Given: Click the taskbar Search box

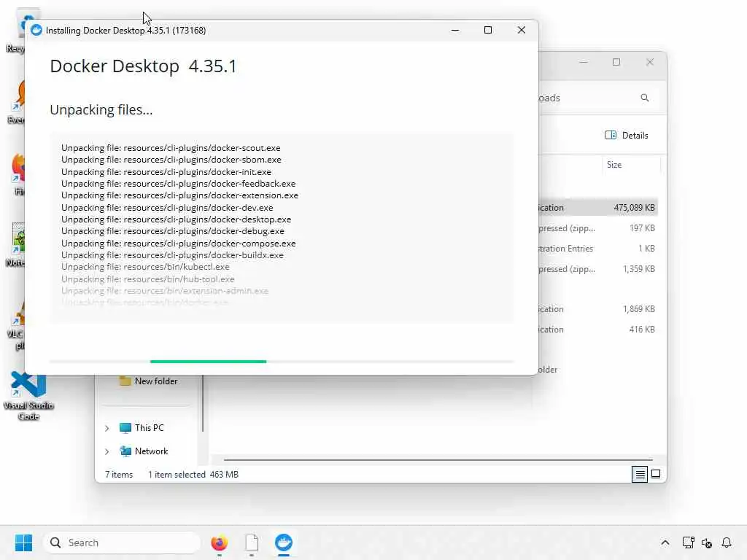Looking at the screenshot, I should pos(122,542).
